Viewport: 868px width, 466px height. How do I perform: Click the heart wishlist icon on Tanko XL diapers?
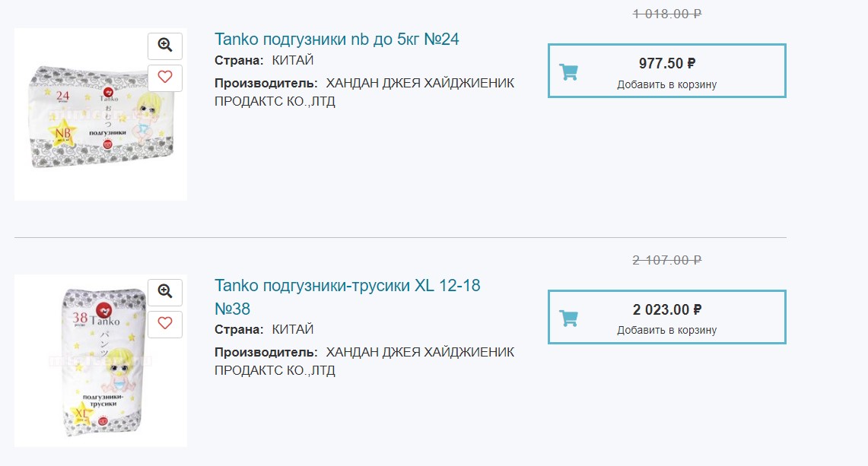[x=164, y=324]
